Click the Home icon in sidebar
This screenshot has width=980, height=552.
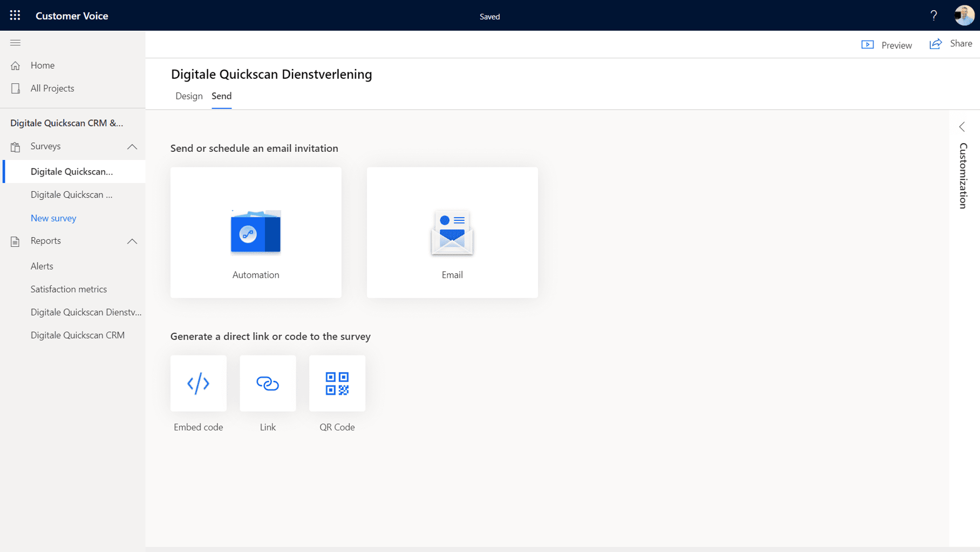click(15, 65)
